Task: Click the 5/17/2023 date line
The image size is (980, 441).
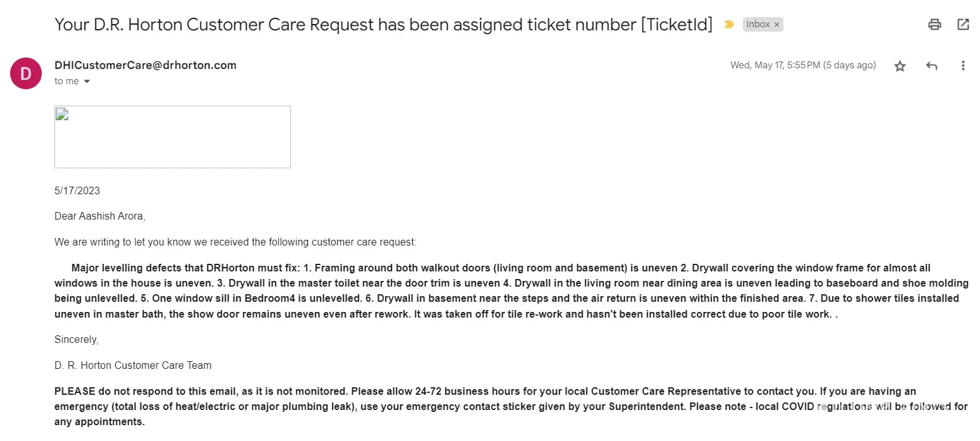Action: coord(77,190)
